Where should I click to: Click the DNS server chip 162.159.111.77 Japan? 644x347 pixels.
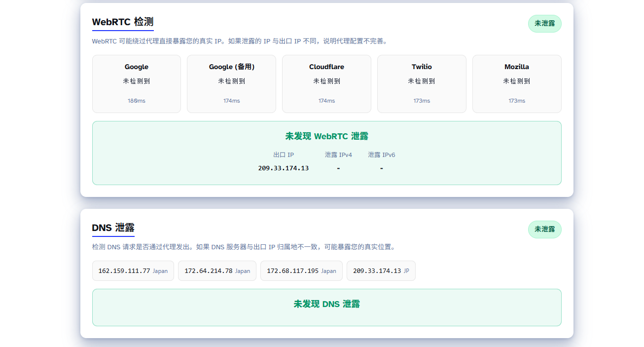click(x=133, y=271)
